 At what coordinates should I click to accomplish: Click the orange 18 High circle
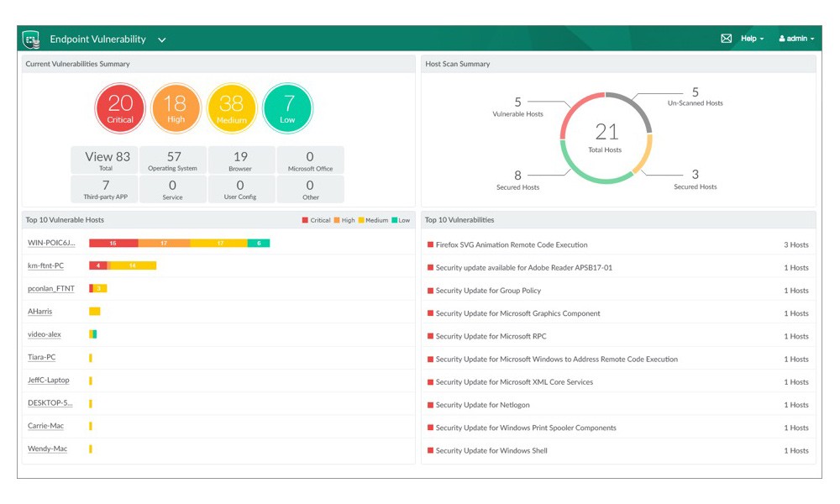point(176,108)
